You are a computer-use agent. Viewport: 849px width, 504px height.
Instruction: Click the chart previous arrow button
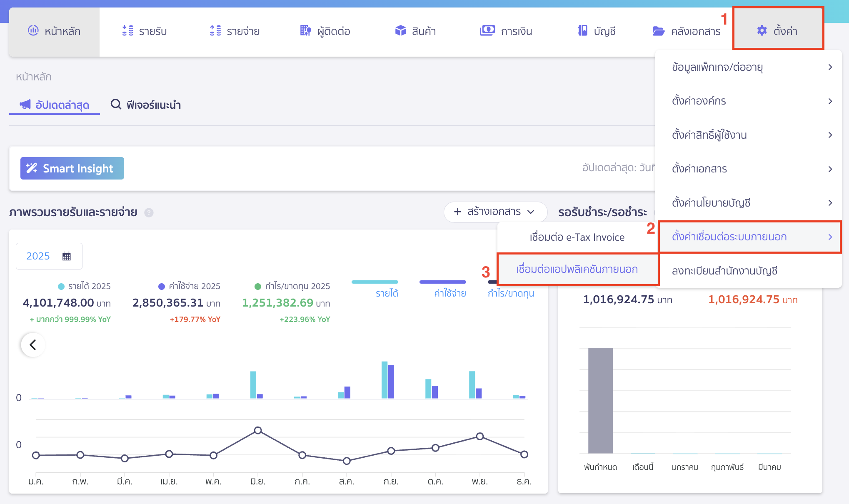point(33,345)
